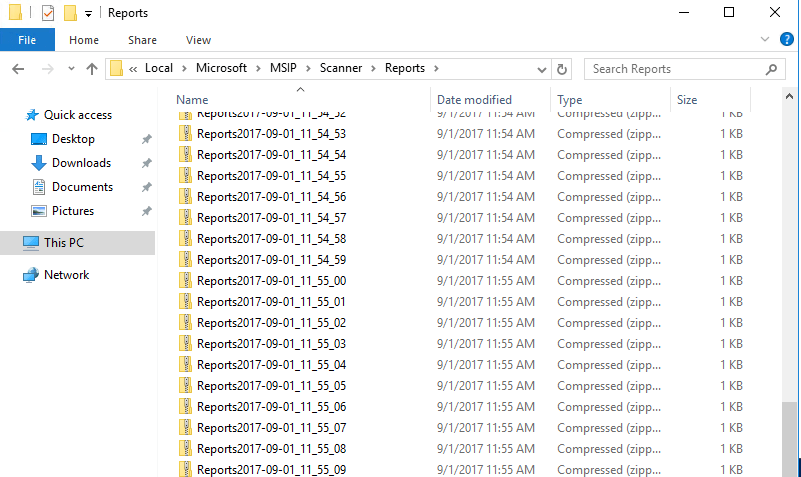Refresh the Reports folder view
The image size is (801, 477).
[562, 69]
